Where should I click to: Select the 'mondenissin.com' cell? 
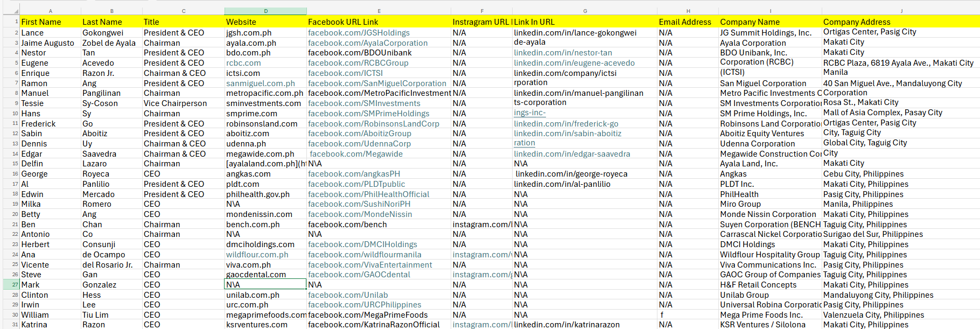coord(265,214)
